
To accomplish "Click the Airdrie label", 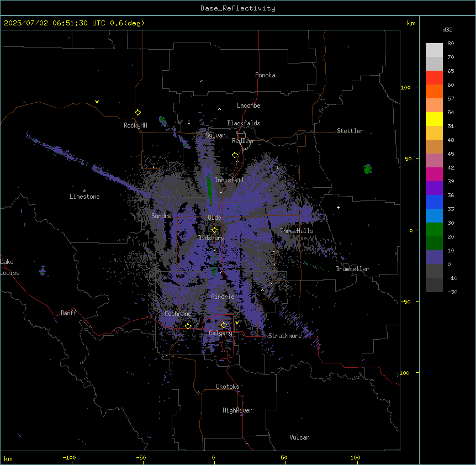I will [x=223, y=297].
